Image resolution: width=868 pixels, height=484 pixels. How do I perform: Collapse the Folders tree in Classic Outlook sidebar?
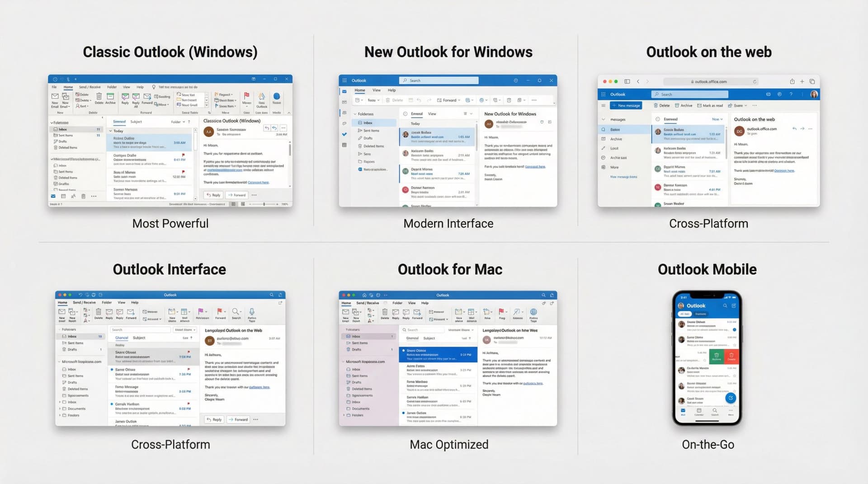coord(51,122)
